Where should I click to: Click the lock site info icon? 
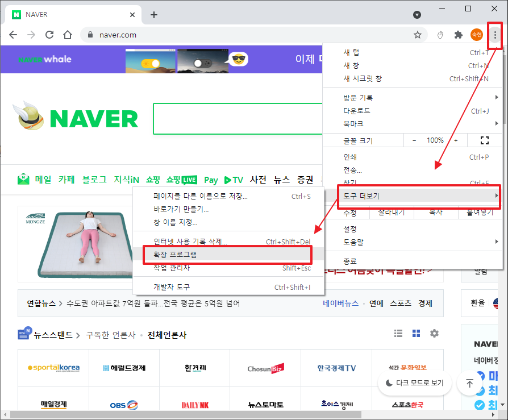point(90,35)
